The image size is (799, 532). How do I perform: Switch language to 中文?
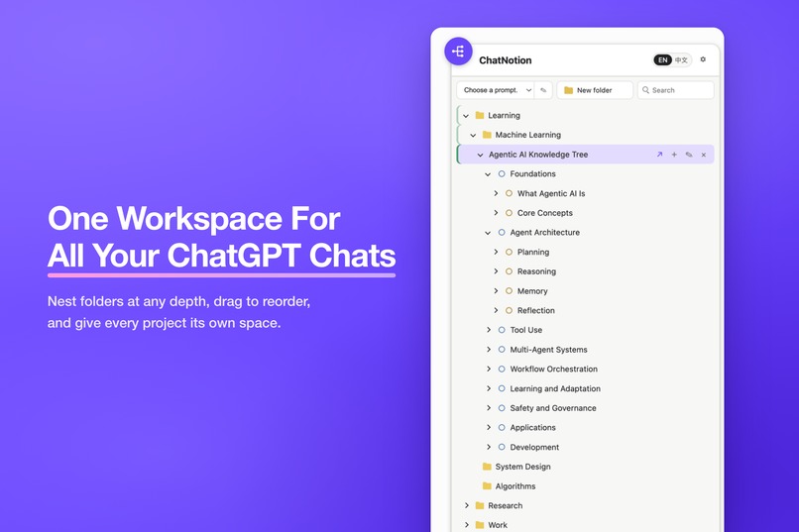[681, 60]
